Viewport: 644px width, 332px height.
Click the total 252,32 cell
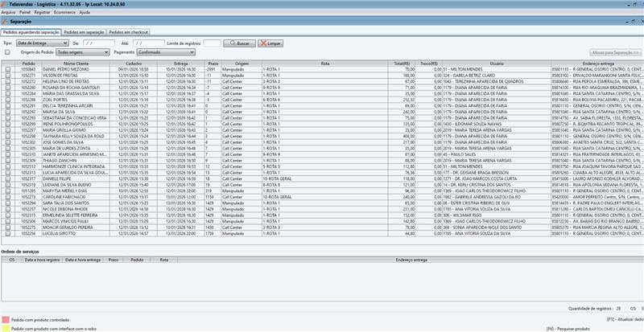pos(402,100)
